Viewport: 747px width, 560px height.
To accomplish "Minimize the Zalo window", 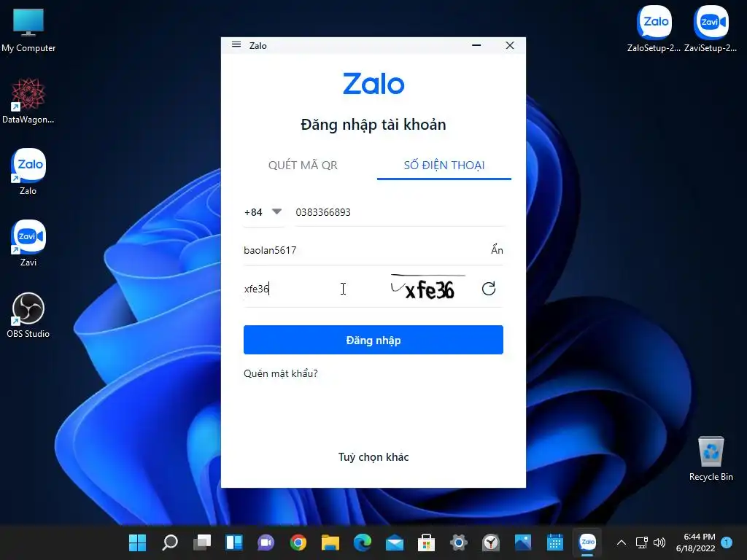I will [476, 45].
